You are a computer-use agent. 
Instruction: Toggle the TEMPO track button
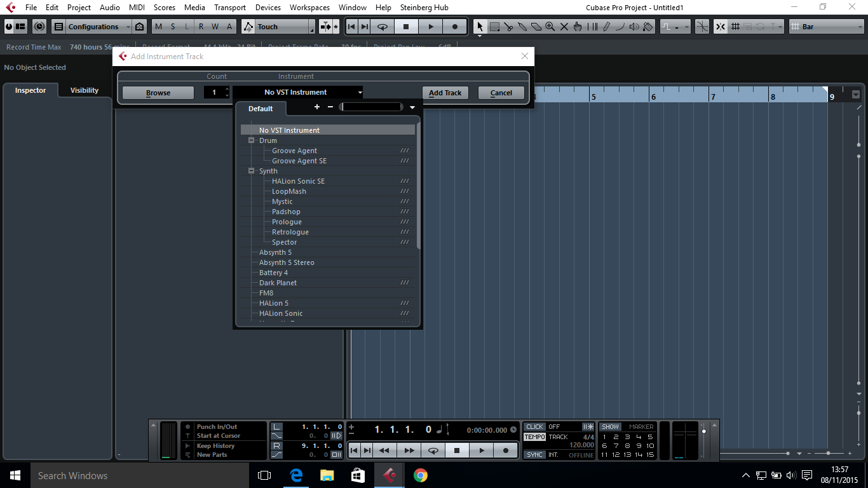[534, 437]
